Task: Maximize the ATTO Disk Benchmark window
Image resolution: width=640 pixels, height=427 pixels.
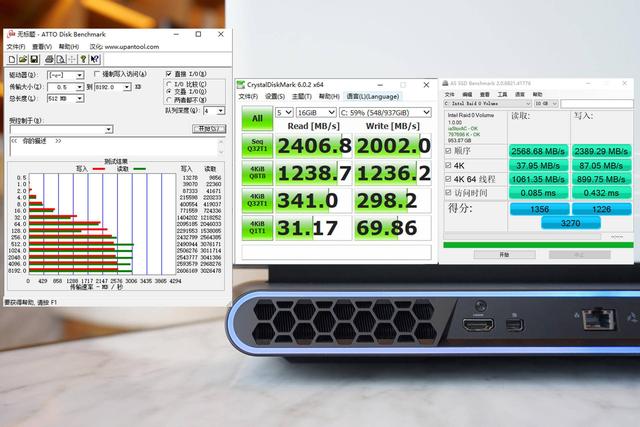Action: (198, 34)
